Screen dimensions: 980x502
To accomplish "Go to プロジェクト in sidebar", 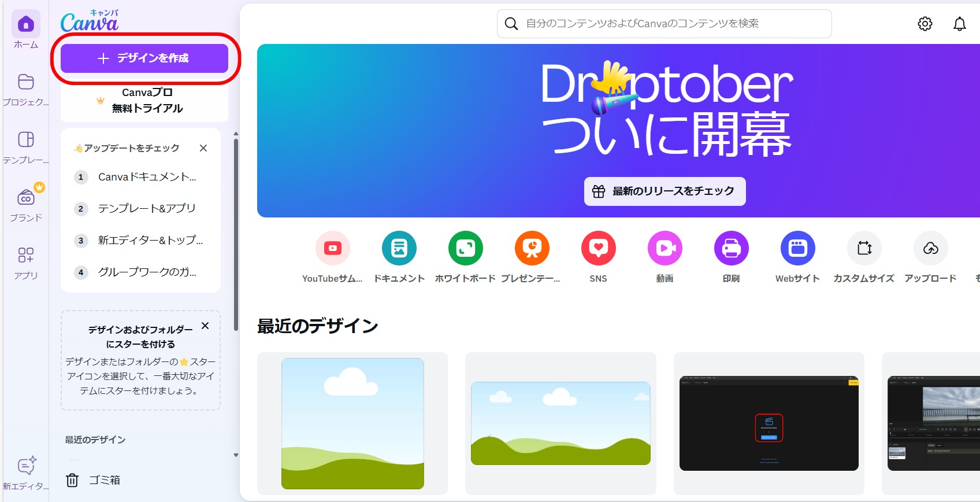I will (x=26, y=88).
